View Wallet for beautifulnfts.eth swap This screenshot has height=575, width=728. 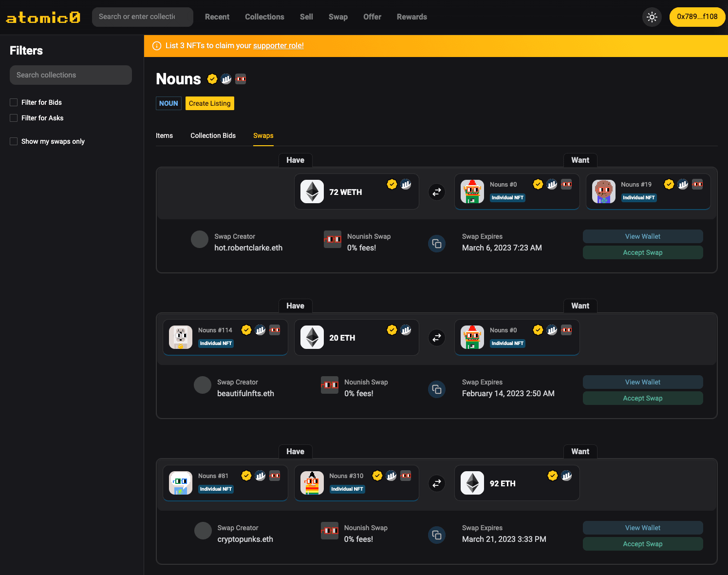(x=643, y=382)
